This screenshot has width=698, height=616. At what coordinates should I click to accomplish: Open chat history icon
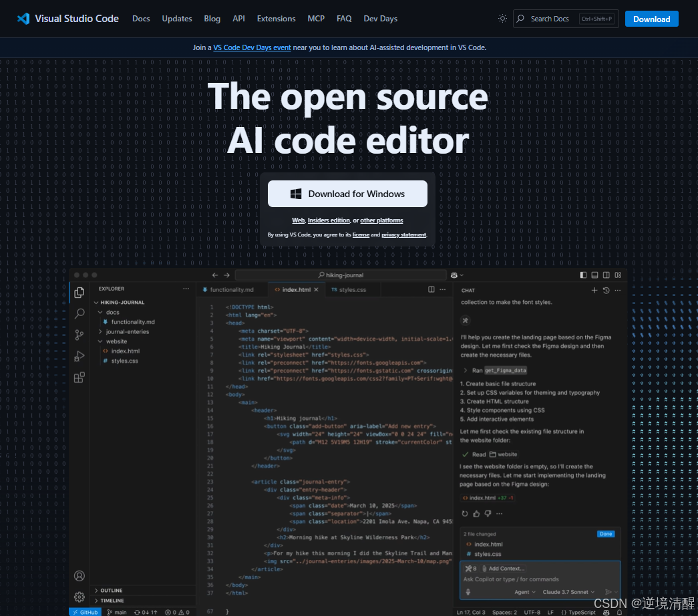coord(606,291)
